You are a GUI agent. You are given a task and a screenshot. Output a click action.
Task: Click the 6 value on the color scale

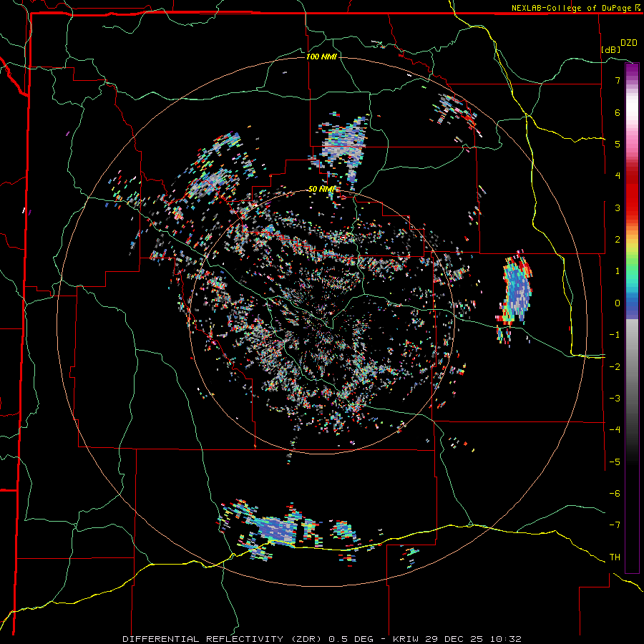click(618, 112)
